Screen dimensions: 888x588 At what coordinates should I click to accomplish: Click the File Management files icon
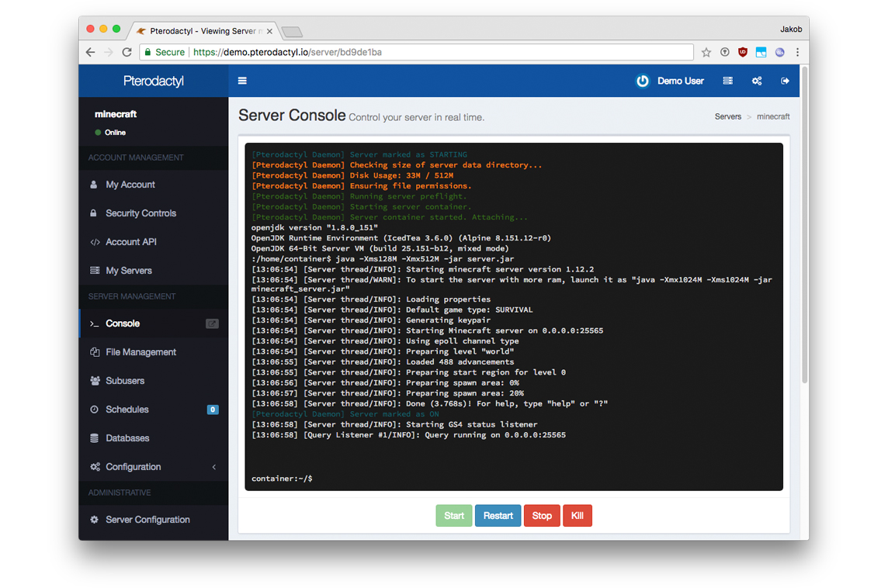tap(95, 352)
